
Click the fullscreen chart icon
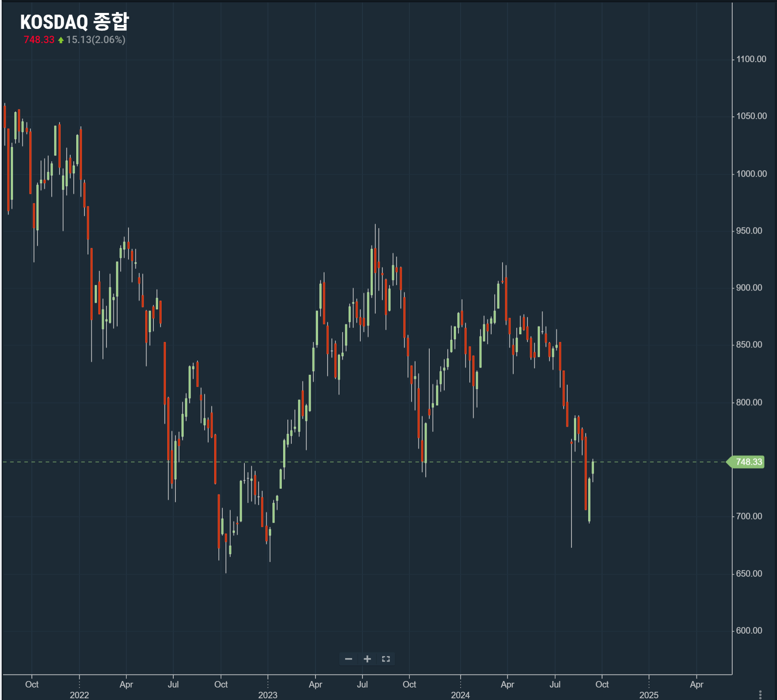[x=386, y=659]
